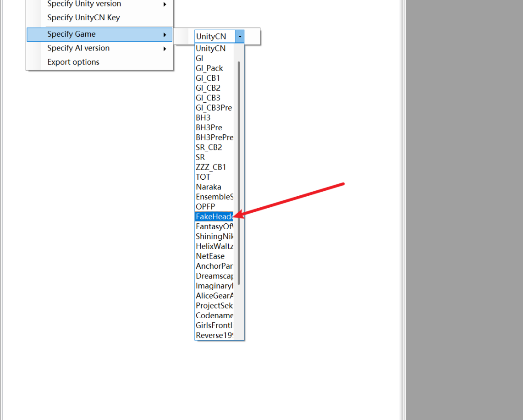Select the GirlsFrontl entry

(x=214, y=326)
